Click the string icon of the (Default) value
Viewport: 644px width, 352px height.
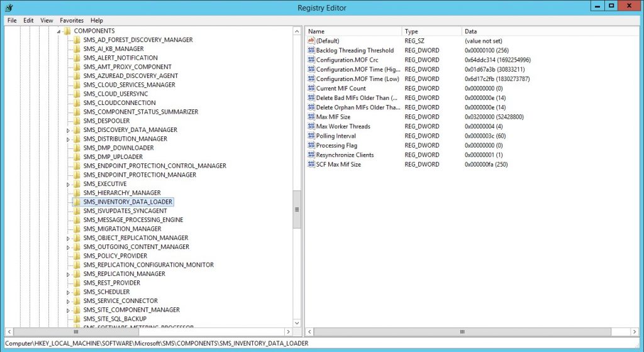click(x=311, y=41)
